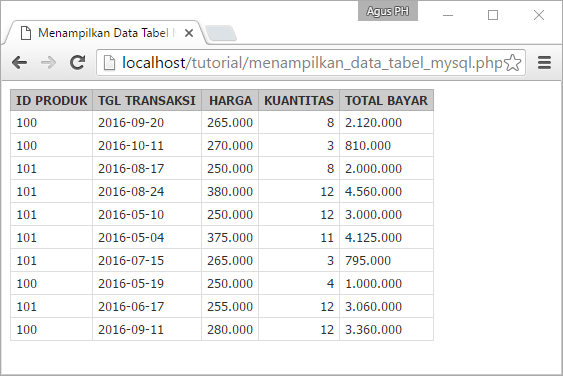Click the localhost URL address field

pos(312,63)
